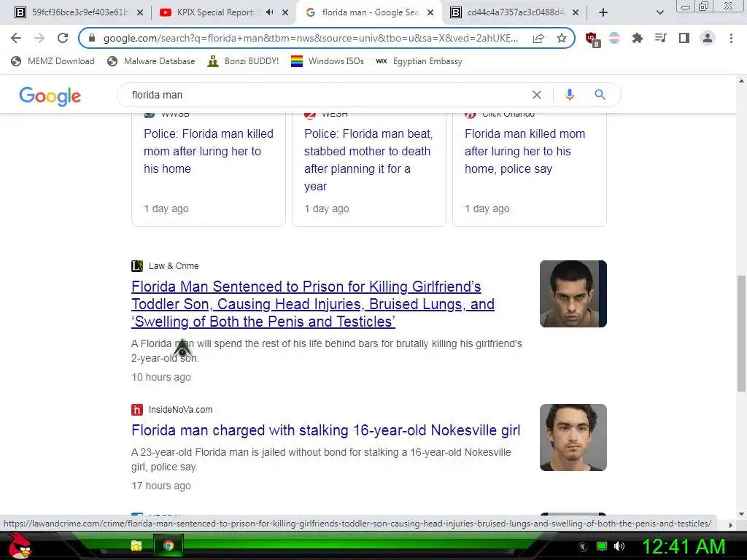Image resolution: width=747 pixels, height=560 pixels.
Task: Open the Bonzi BUDDY! bookmark
Action: coord(244,61)
